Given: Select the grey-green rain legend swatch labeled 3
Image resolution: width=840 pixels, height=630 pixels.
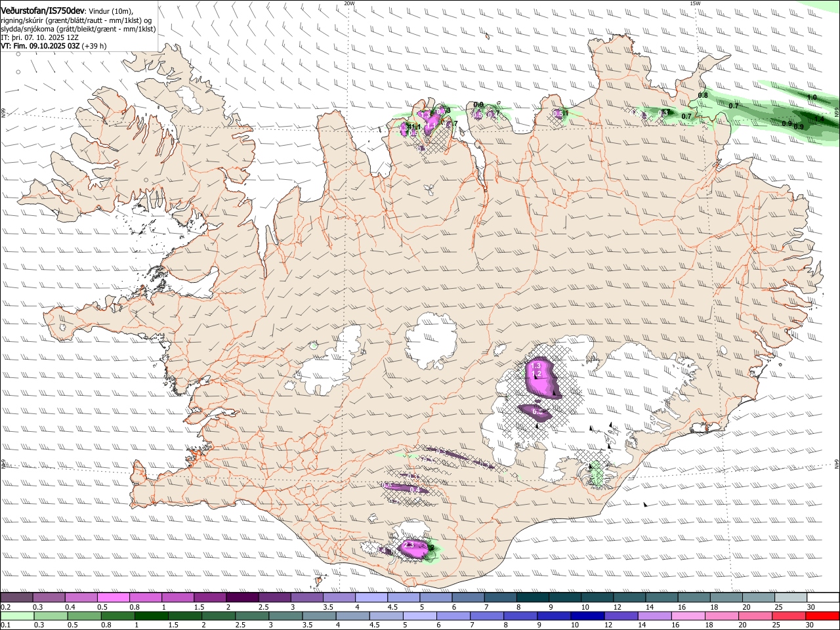Looking at the screenshot, I should click(285, 616).
